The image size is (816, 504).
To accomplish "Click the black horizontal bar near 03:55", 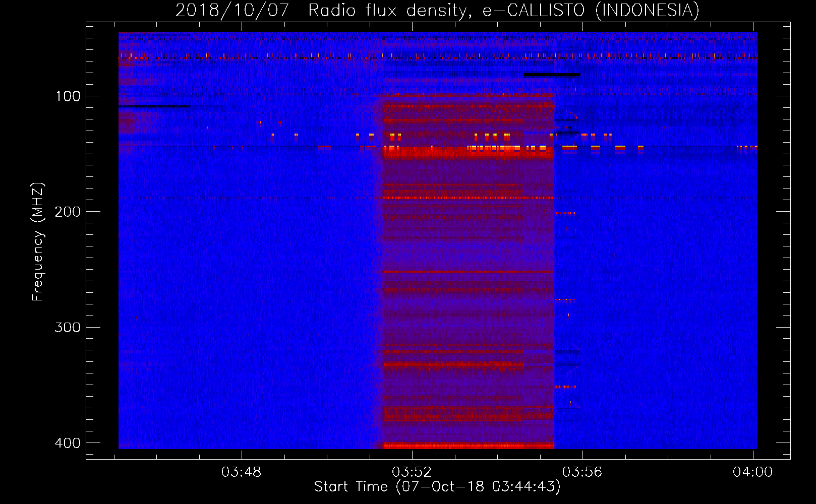I will (552, 75).
